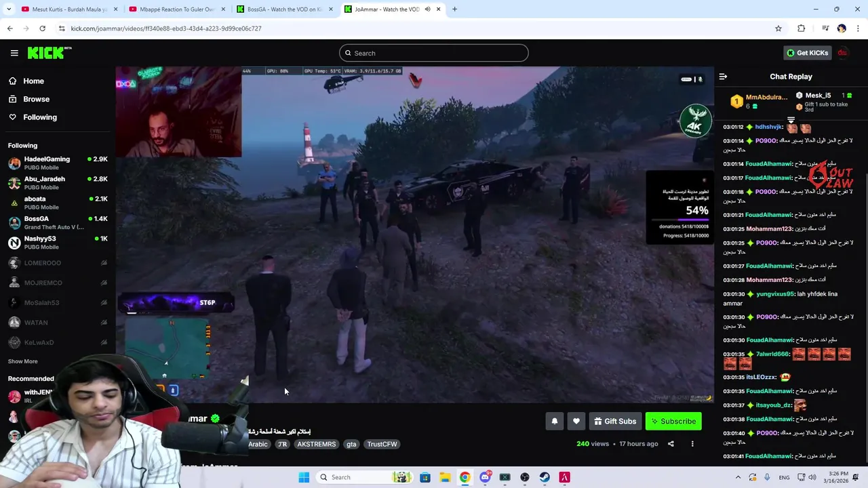The image size is (868, 488).
Task: Click top gifter MmAbdulra... in leaderboard
Action: coord(758,101)
